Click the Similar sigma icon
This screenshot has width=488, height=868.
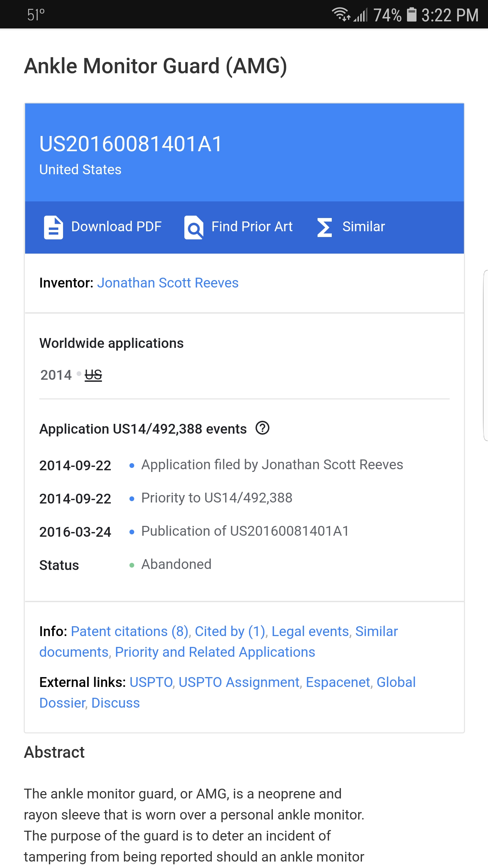(324, 227)
